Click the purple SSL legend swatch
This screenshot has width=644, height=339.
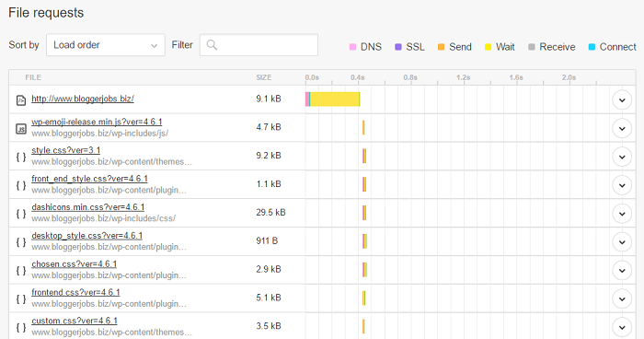[x=398, y=47]
